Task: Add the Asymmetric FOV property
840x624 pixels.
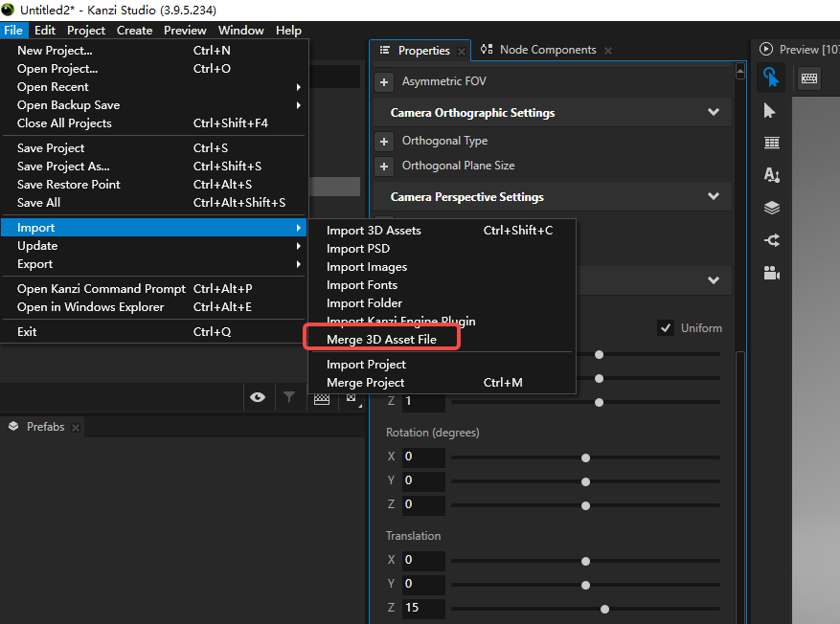Action: [383, 82]
